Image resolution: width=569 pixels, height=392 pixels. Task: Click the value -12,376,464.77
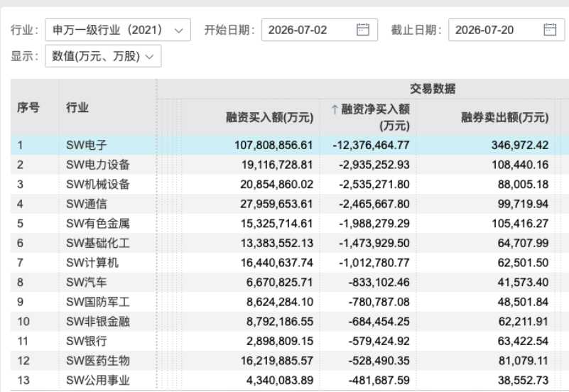[x=372, y=145]
